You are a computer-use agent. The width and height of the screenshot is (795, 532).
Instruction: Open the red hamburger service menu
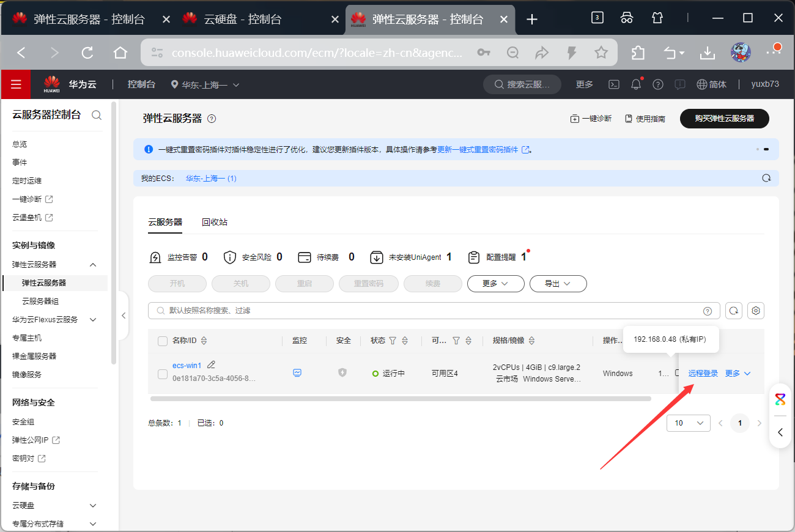tap(16, 84)
